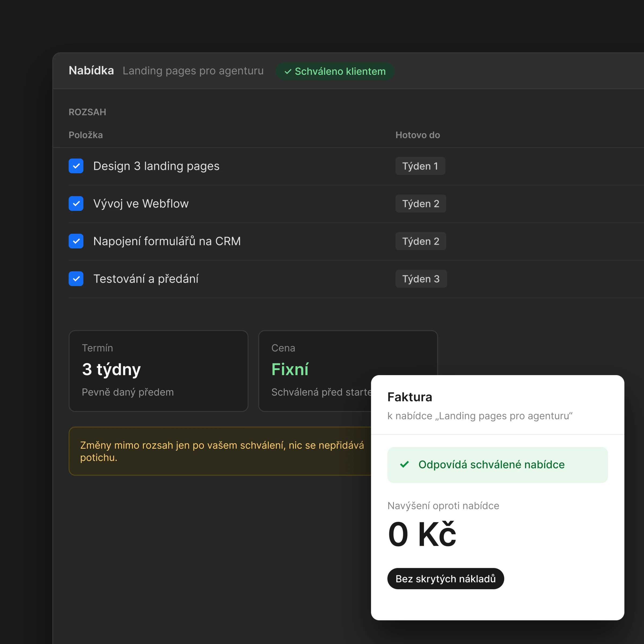
Task: Click the k nabídce Landing pages subtitle
Action: coord(480,416)
